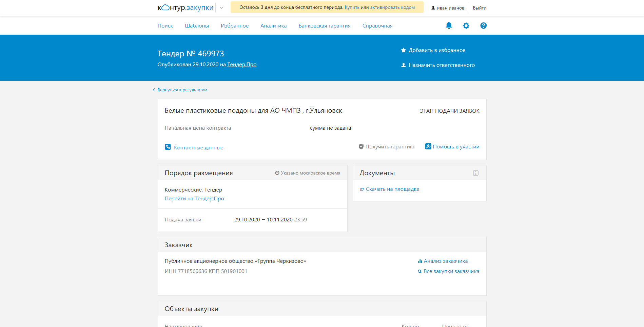Image resolution: width=644 pixels, height=327 pixels.
Task: Click the back arrow before Вернуться к результатам
Action: [154, 90]
